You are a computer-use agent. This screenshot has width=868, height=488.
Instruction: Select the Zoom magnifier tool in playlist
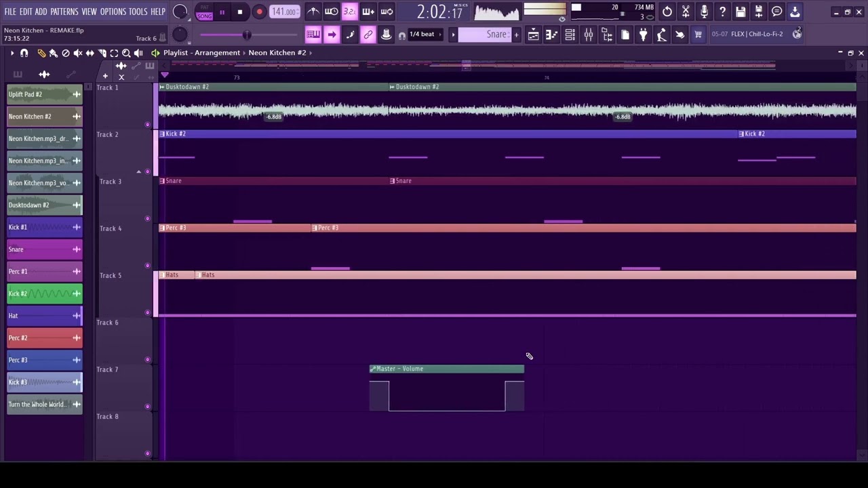pyautogui.click(x=126, y=53)
